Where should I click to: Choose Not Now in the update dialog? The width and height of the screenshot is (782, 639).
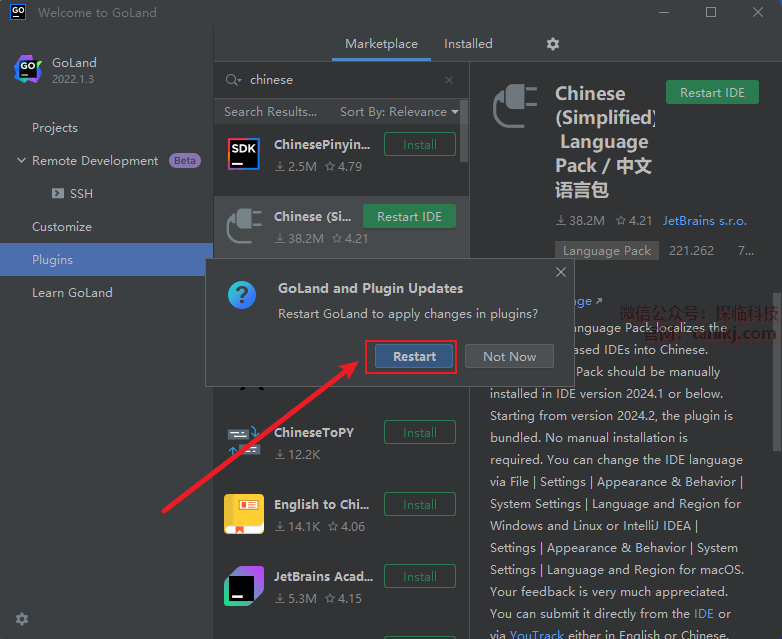[x=509, y=357]
